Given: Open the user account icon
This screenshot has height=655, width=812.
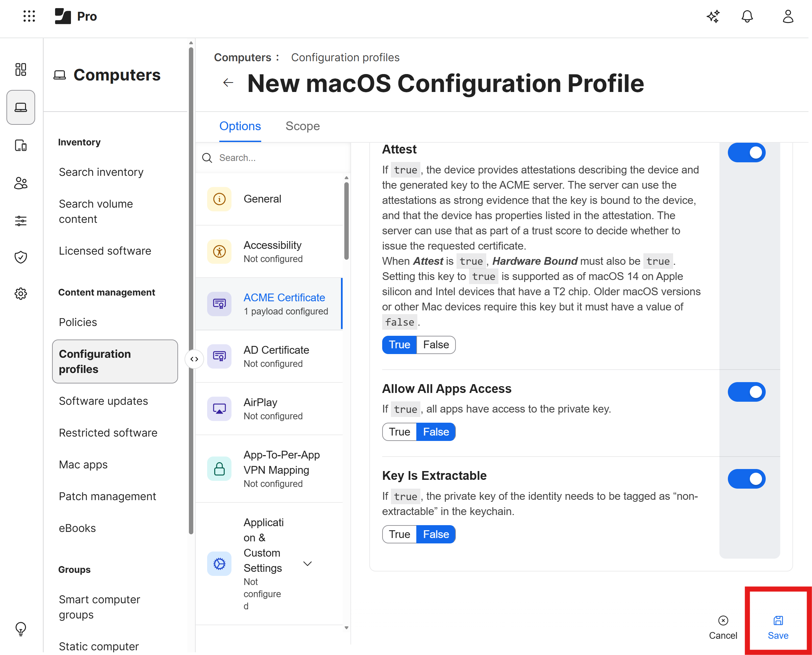Looking at the screenshot, I should [x=787, y=16].
